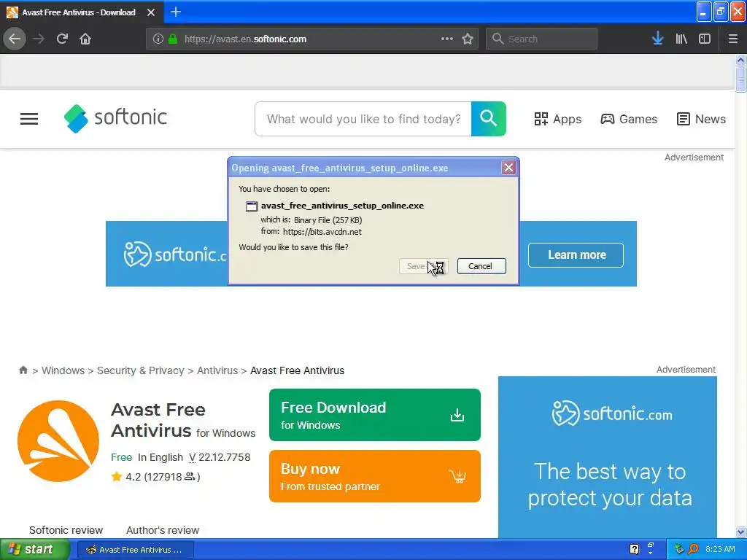
Task: Click the Learn more banner button
Action: coord(576,254)
